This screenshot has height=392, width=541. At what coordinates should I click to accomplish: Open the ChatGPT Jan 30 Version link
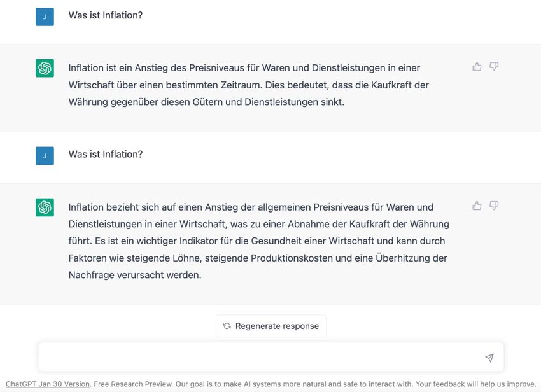[x=48, y=384]
